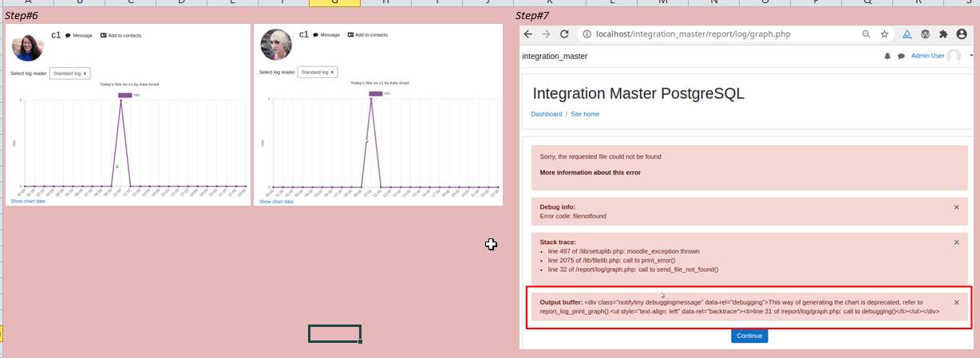Select column A header
The width and height of the screenshot is (980, 358).
pos(28,3)
